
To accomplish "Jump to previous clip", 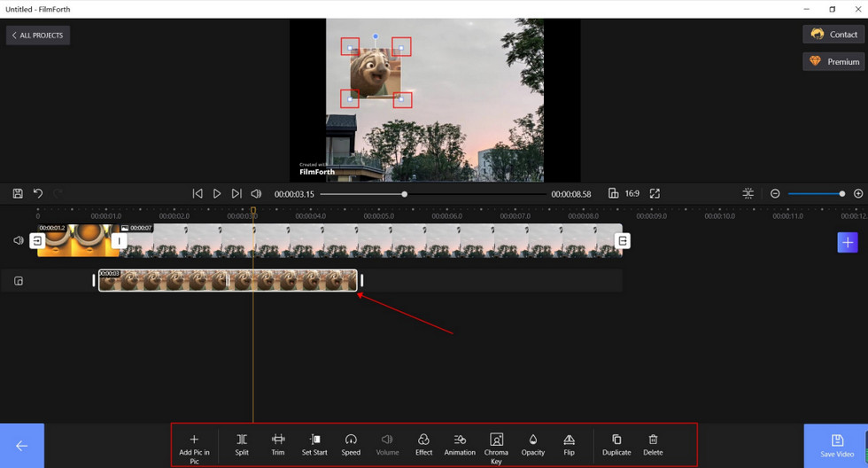I will 197,193.
